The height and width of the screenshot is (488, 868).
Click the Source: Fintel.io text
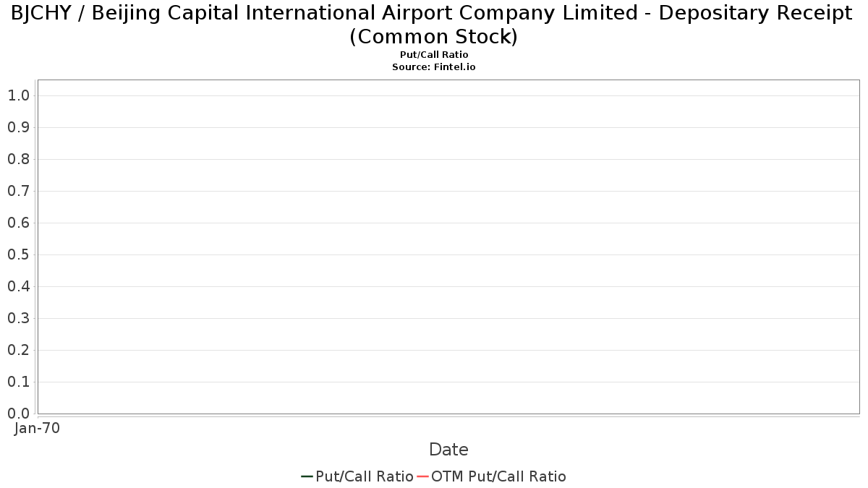coord(434,67)
